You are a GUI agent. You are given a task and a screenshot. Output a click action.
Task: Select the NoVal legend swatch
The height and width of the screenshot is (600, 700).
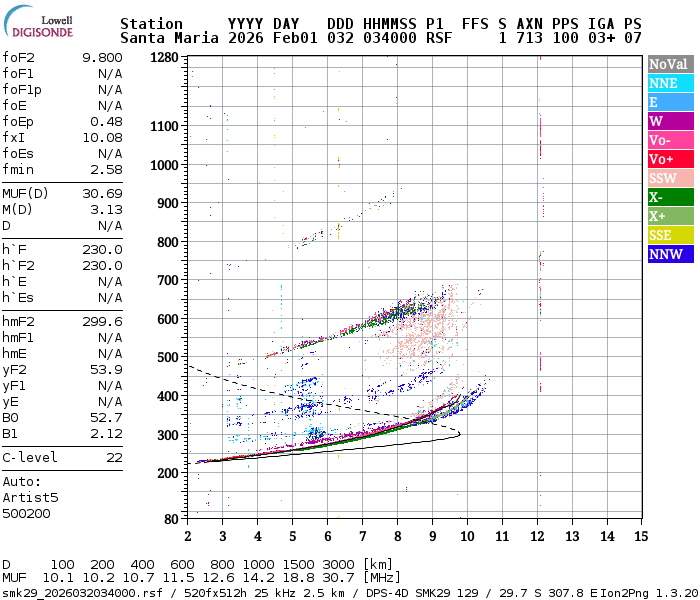tap(671, 64)
